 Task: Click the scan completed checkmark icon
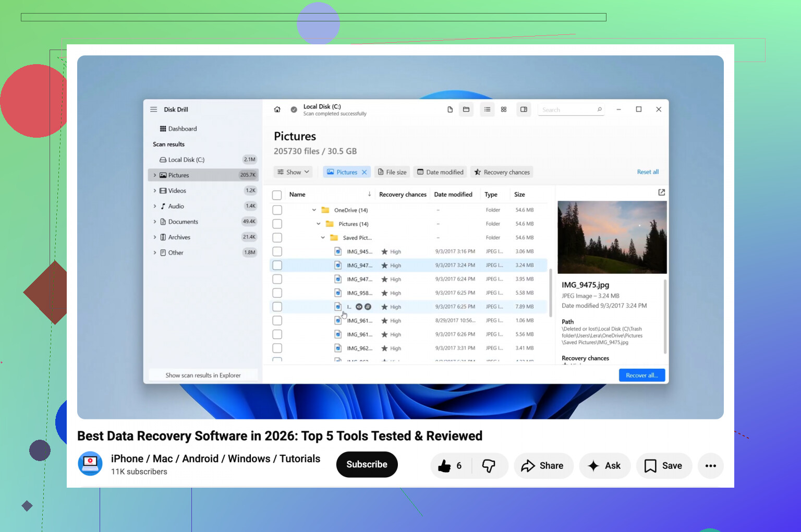(x=294, y=110)
